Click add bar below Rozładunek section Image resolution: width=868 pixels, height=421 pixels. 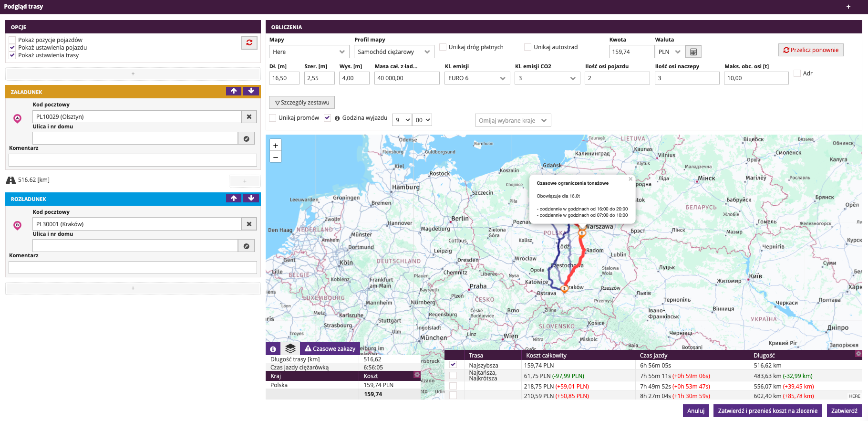pos(133,288)
